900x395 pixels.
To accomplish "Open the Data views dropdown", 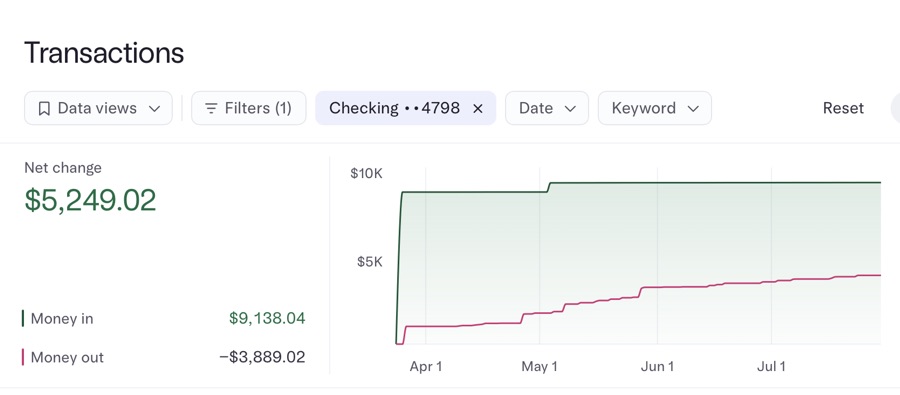I will [98, 108].
